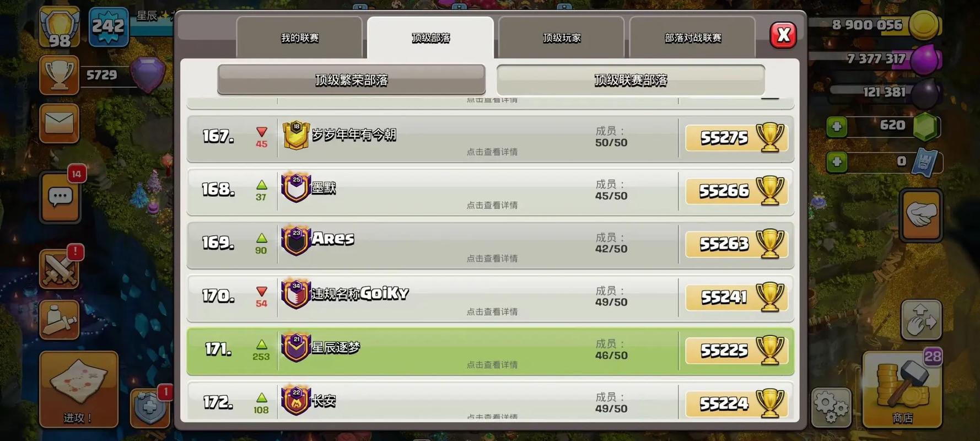The height and width of the screenshot is (441, 980).
Task: View details of clan Ares
Action: point(490,245)
